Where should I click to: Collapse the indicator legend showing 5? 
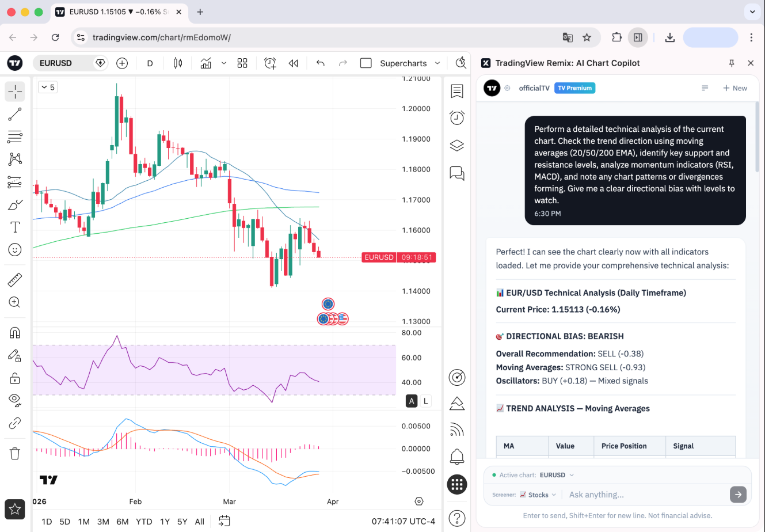[48, 88]
